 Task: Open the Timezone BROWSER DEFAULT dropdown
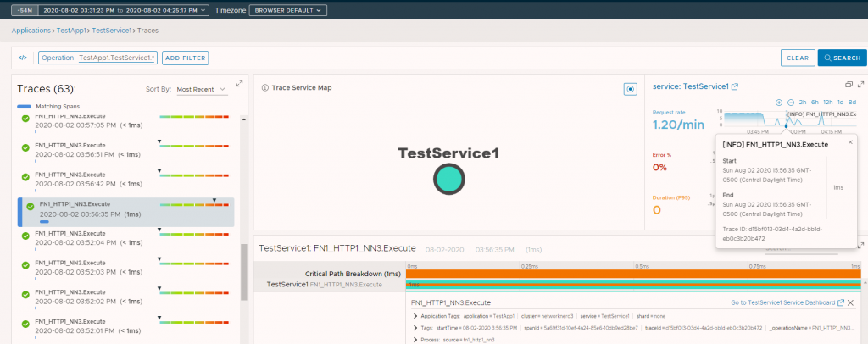click(288, 10)
